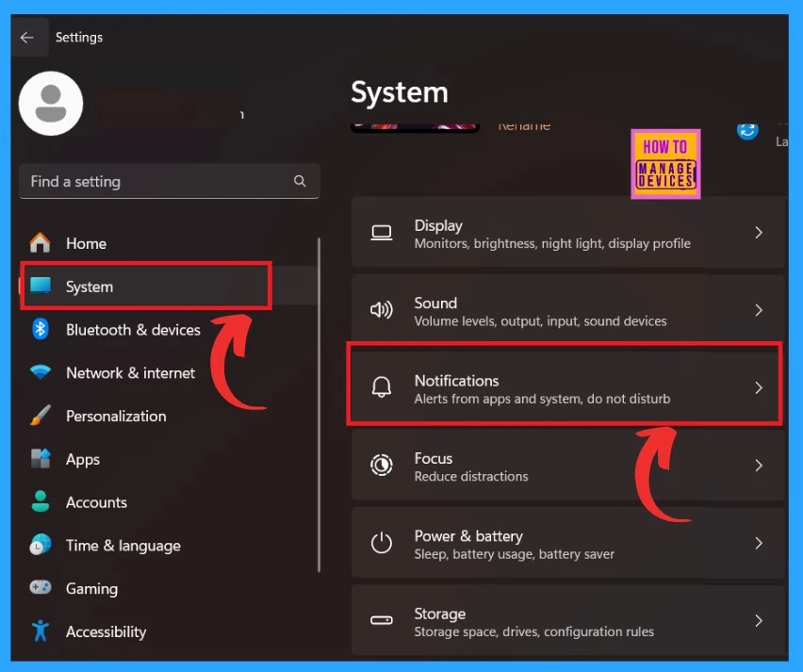
Task: Expand Power & battery chevron
Action: click(x=759, y=543)
